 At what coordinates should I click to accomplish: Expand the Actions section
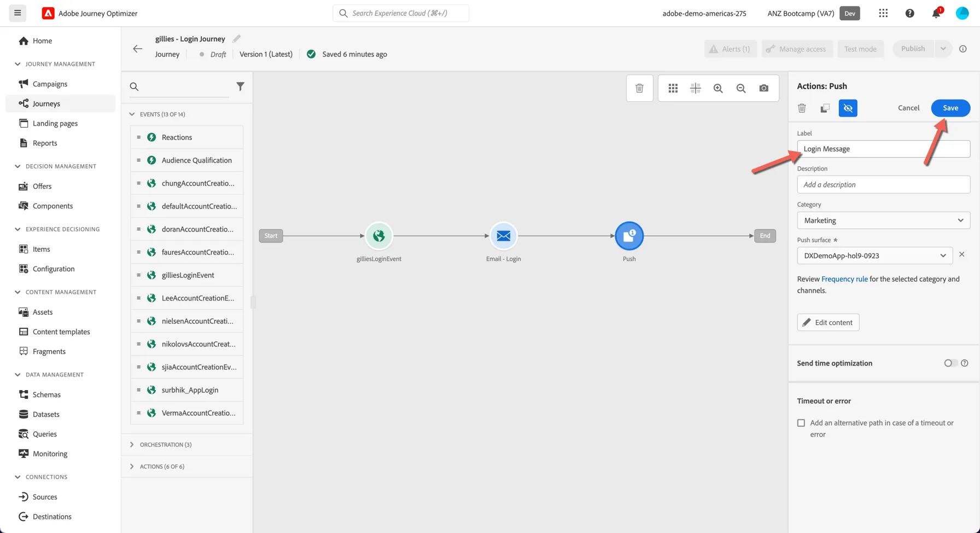(132, 466)
